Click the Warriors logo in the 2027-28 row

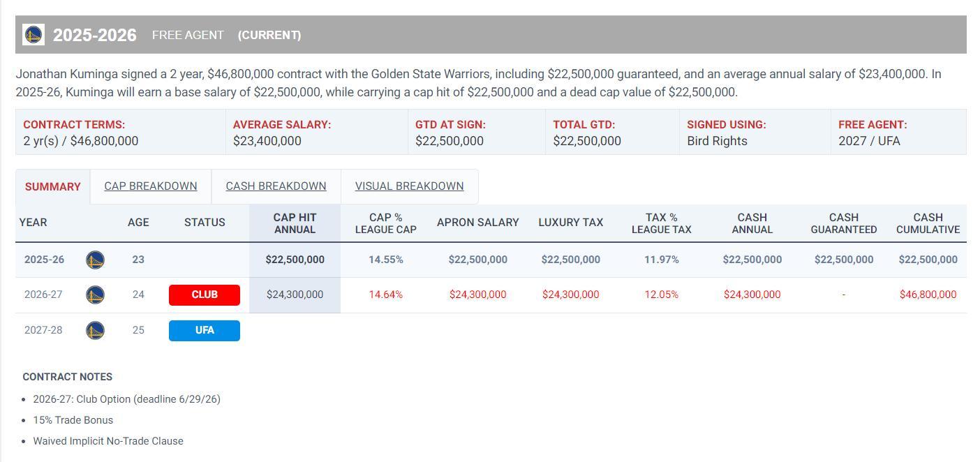[x=95, y=330]
